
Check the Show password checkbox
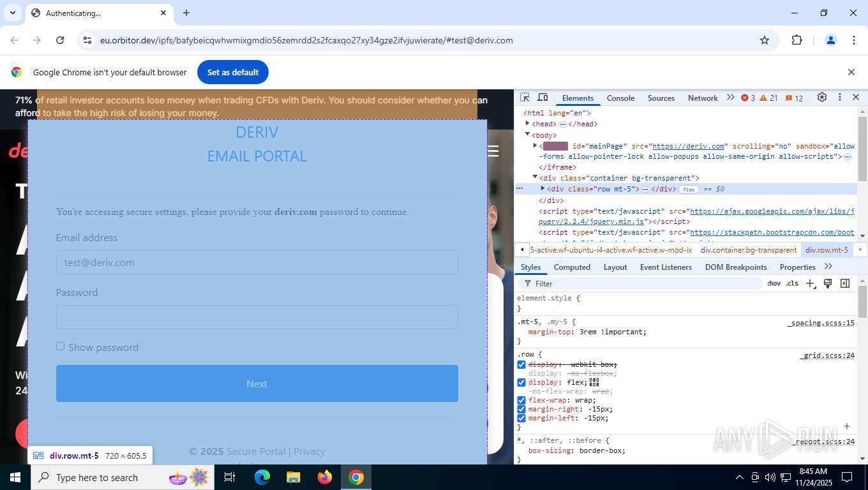tap(60, 346)
